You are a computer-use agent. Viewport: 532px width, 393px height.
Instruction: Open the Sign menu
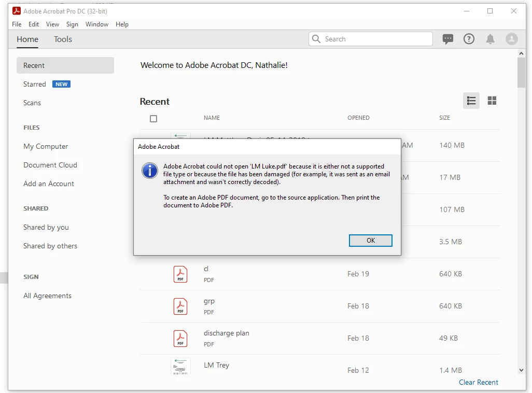coord(72,24)
